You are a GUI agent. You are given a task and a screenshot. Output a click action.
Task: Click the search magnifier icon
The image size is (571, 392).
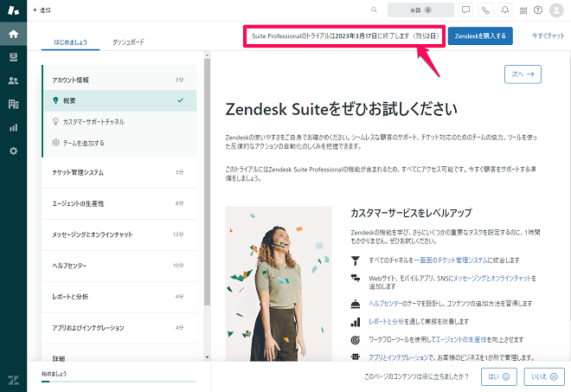374,10
